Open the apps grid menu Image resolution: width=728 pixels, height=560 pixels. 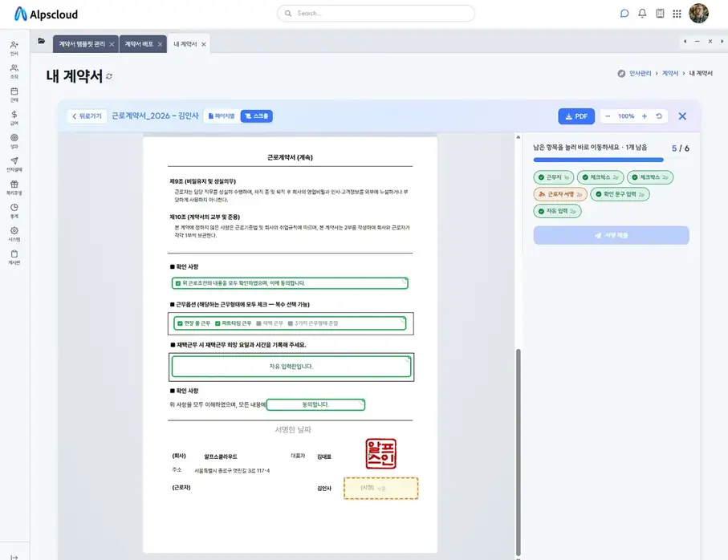tap(677, 14)
